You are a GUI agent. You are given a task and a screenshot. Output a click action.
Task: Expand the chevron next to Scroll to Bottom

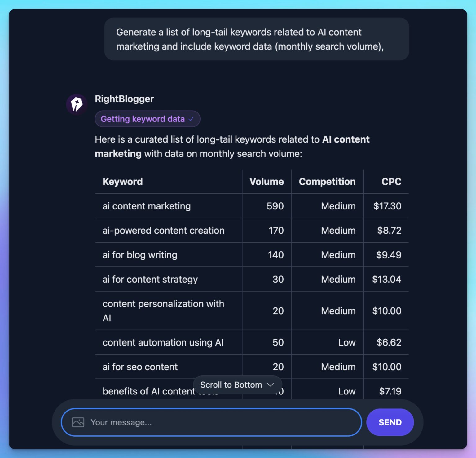click(x=270, y=385)
